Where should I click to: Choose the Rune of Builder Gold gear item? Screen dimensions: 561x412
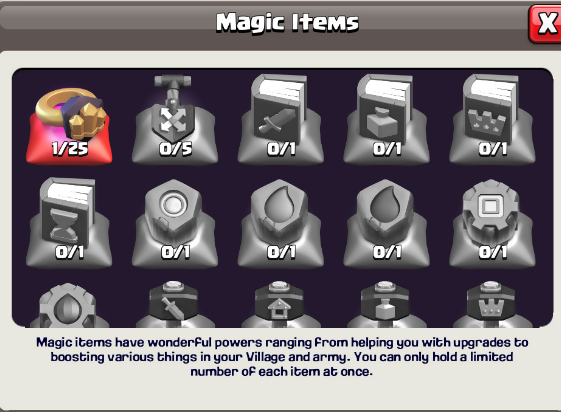[x=492, y=223]
